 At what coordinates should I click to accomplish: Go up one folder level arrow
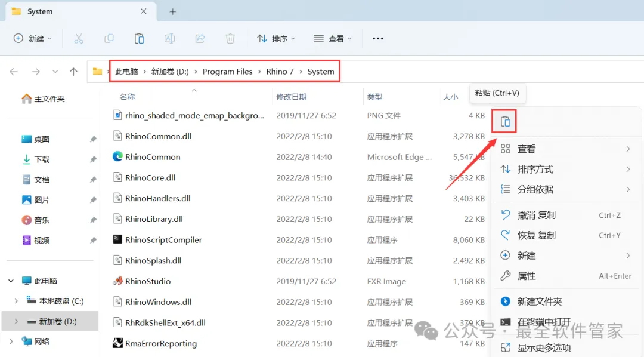point(73,72)
